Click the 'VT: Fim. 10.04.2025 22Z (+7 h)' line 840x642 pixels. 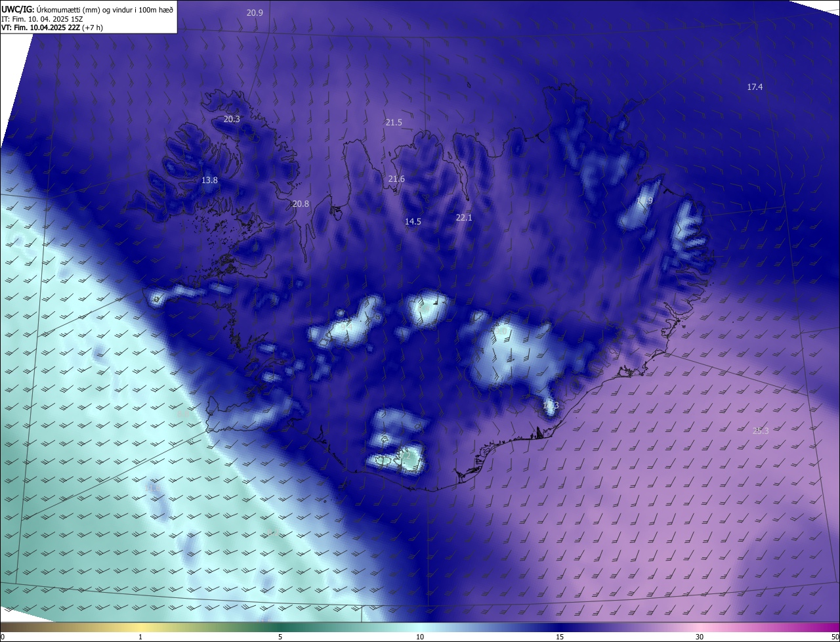[x=52, y=28]
